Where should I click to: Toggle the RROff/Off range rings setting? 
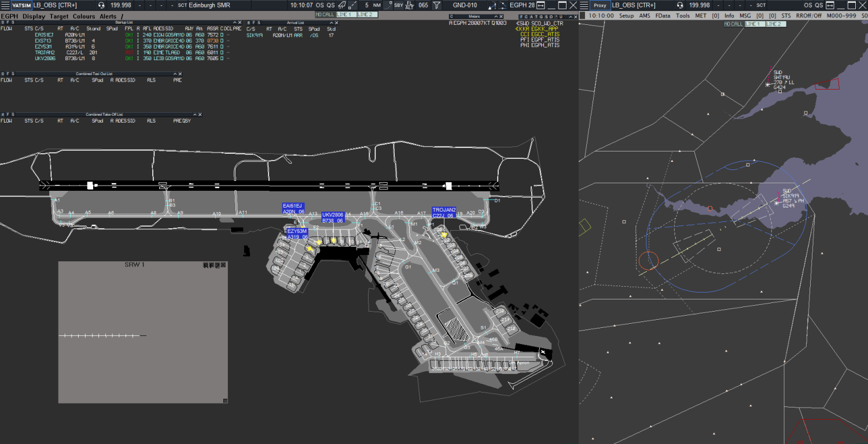tap(810, 16)
